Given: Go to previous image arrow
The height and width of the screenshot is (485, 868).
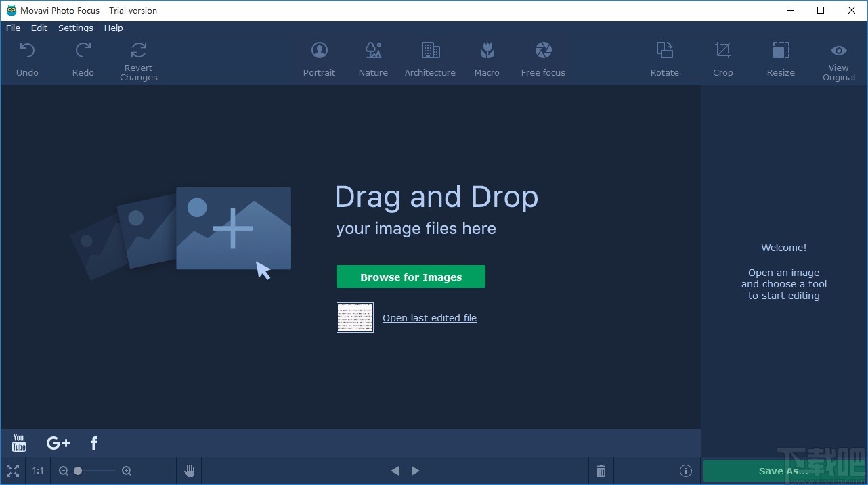Looking at the screenshot, I should (395, 471).
